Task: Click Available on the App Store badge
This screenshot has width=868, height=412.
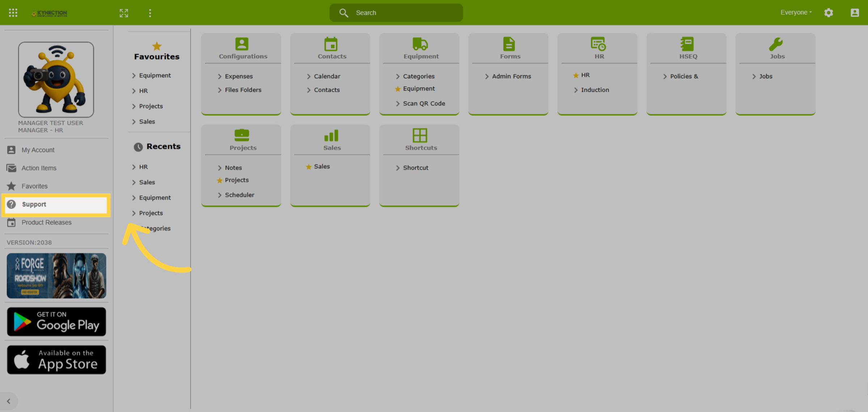Action: pos(56,360)
